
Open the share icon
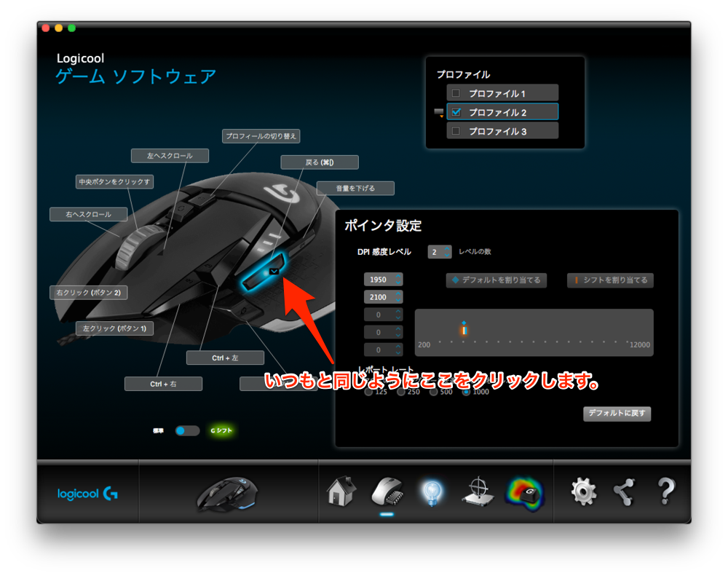(624, 492)
